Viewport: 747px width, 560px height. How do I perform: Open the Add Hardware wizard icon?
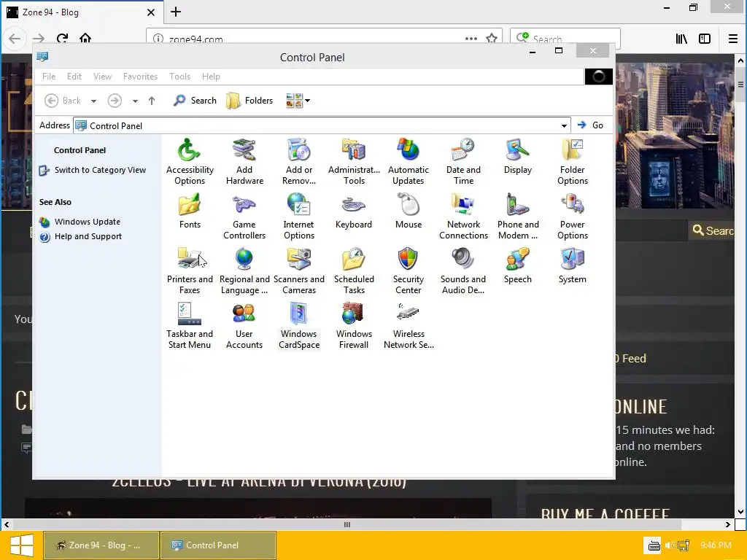tap(244, 161)
